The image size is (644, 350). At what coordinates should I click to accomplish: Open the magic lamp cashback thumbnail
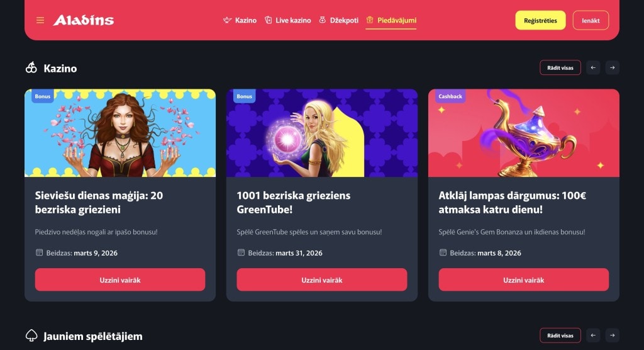click(524, 133)
